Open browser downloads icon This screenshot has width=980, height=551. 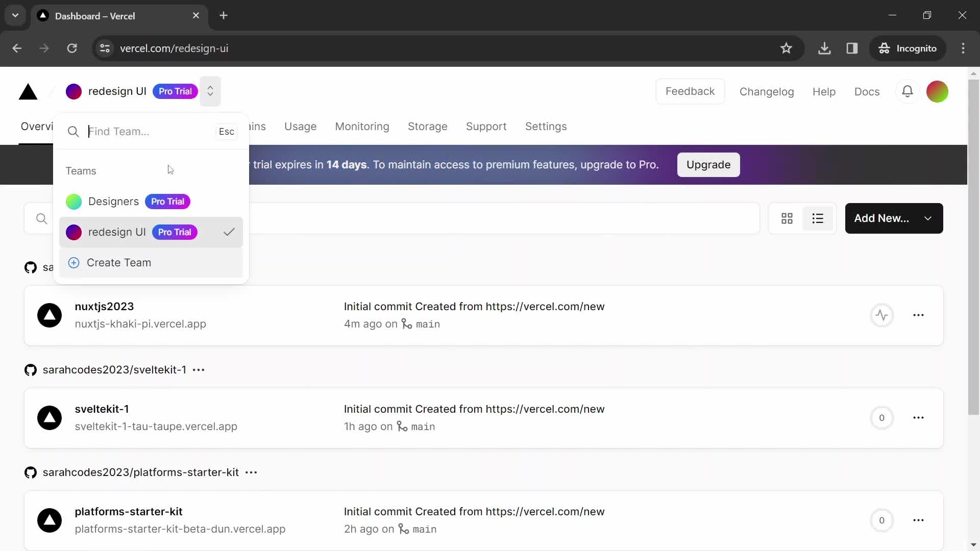[x=824, y=48]
